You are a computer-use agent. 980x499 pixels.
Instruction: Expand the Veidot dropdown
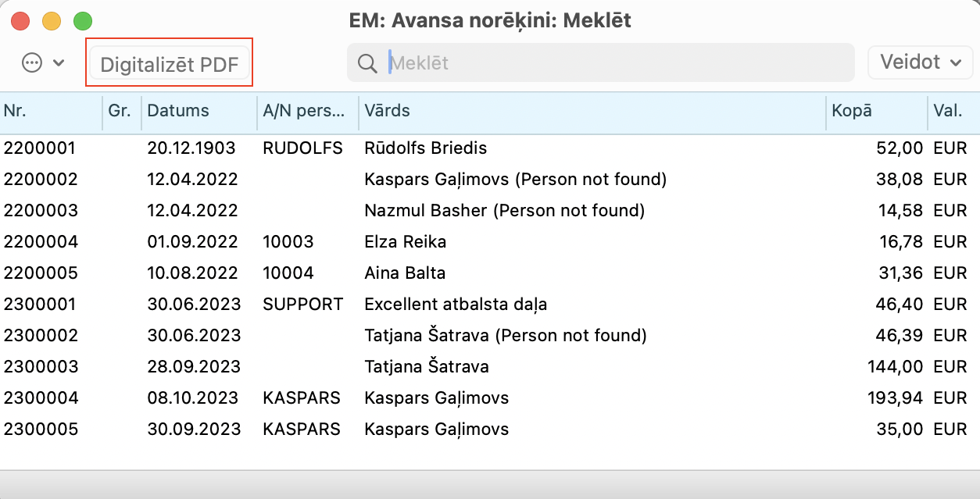(920, 62)
